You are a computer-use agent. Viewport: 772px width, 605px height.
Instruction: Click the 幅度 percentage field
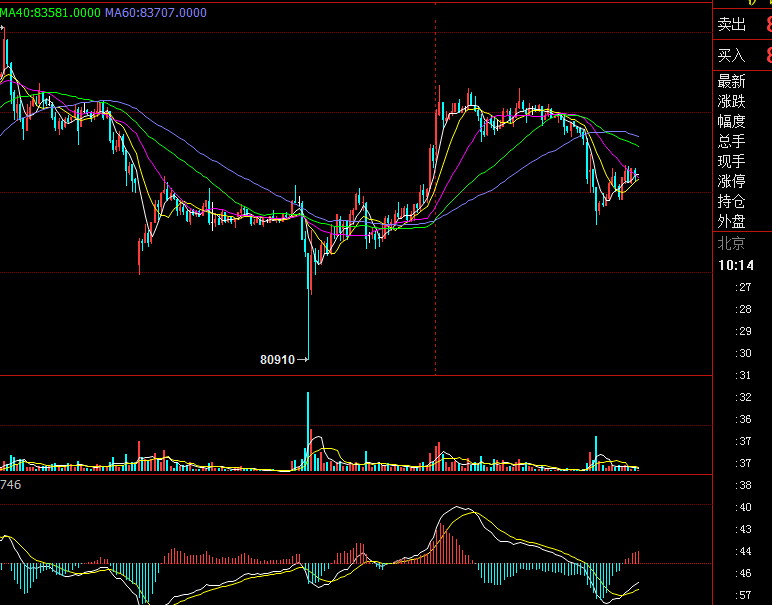[x=731, y=121]
